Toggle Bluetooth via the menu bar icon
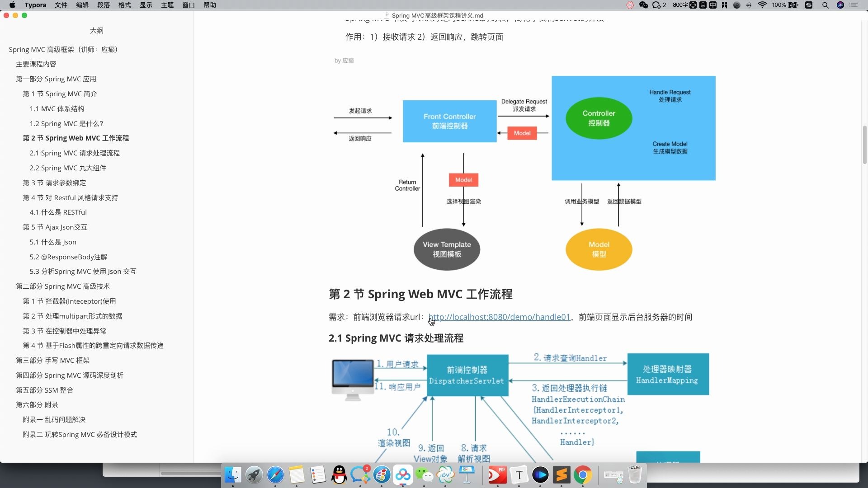This screenshot has height=488, width=868. click(749, 5)
